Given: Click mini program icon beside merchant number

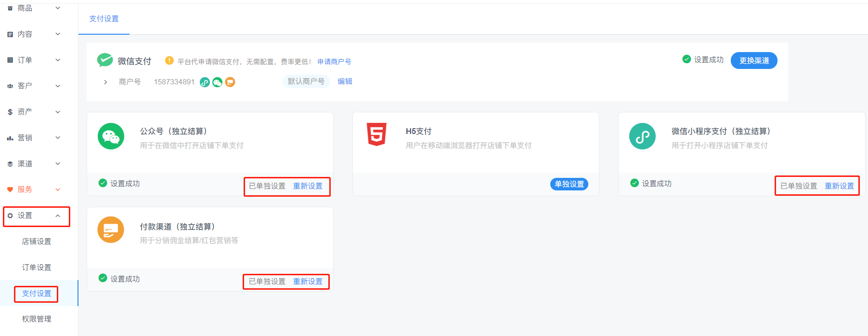Looking at the screenshot, I should pos(205,82).
